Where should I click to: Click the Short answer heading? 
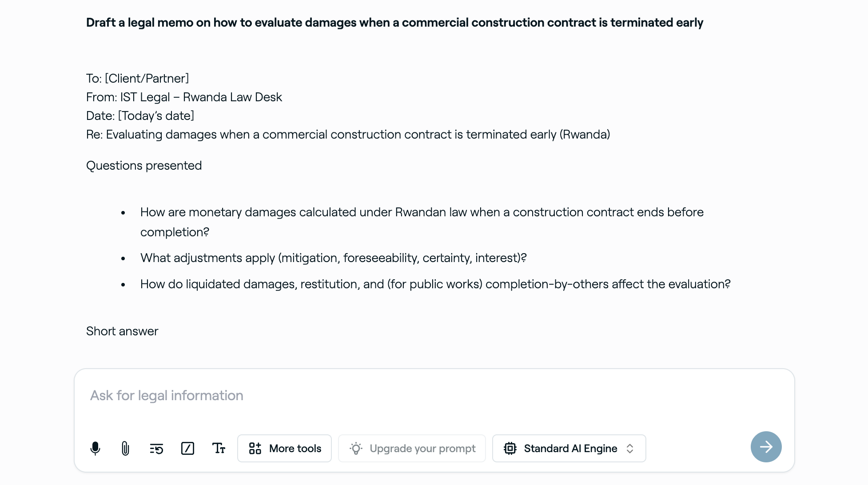tap(122, 331)
